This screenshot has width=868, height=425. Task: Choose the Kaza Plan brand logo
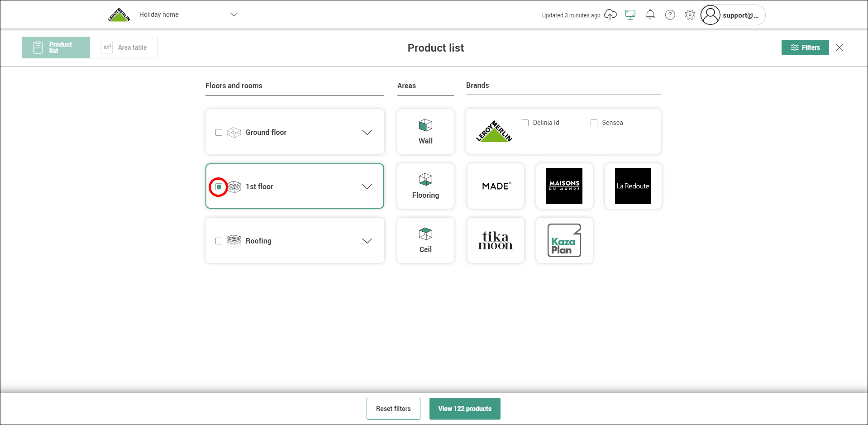click(x=564, y=240)
